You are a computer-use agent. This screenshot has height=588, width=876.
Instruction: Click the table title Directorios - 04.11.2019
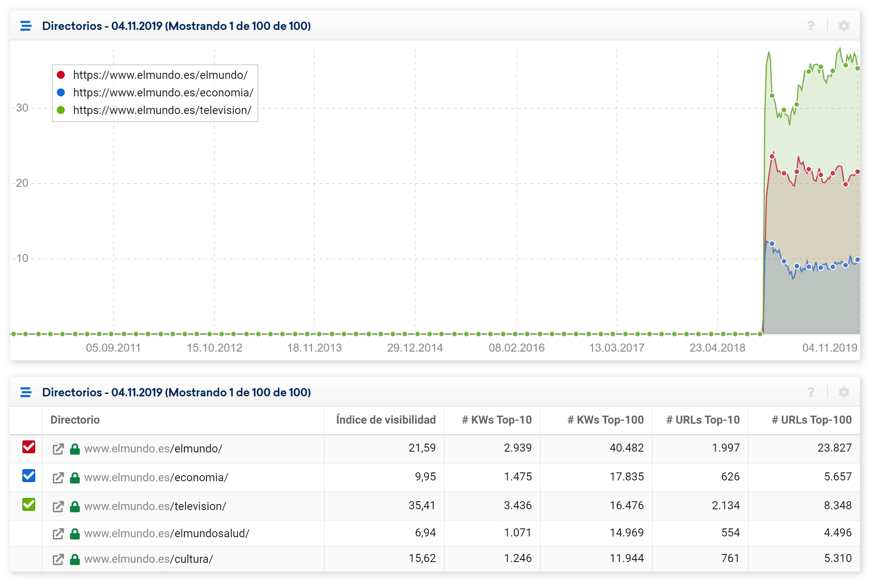point(176,392)
